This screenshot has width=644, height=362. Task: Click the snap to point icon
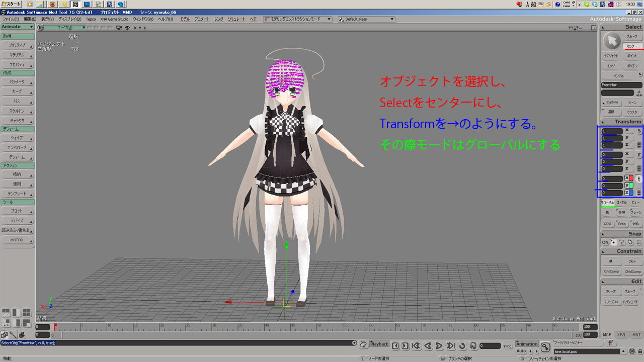tap(613, 242)
